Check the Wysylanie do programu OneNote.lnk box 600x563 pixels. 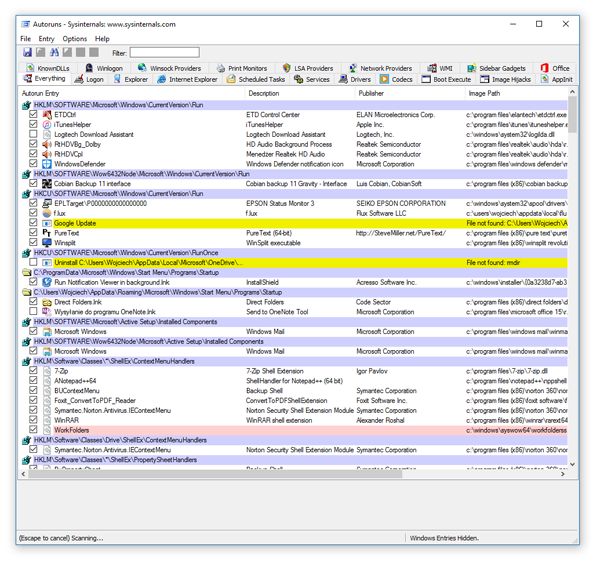pos(33,311)
